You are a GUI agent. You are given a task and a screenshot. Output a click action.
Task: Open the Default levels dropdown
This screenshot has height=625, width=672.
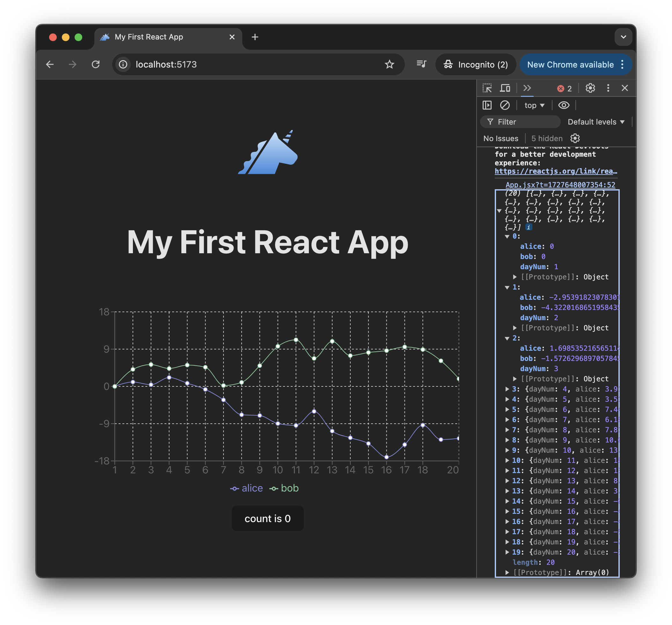coord(595,122)
